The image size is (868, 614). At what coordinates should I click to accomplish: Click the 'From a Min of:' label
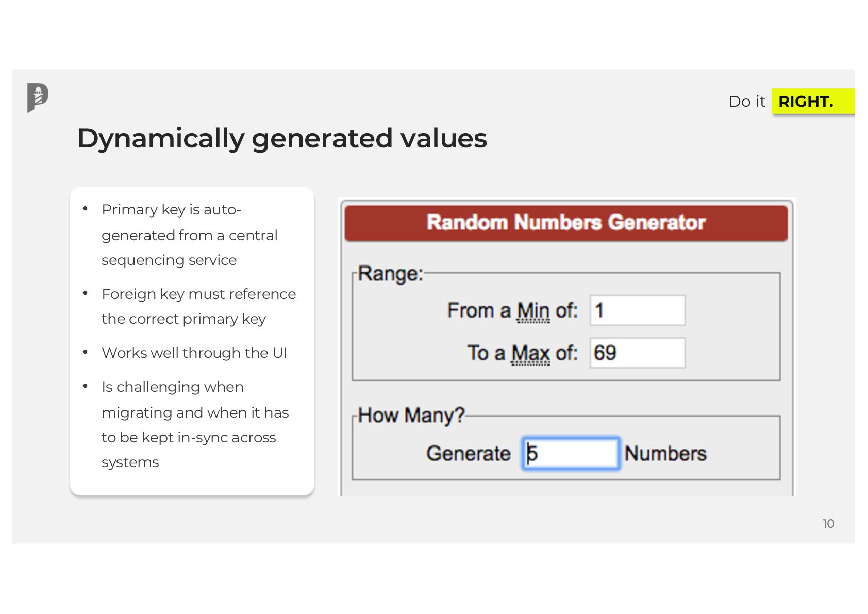[512, 310]
